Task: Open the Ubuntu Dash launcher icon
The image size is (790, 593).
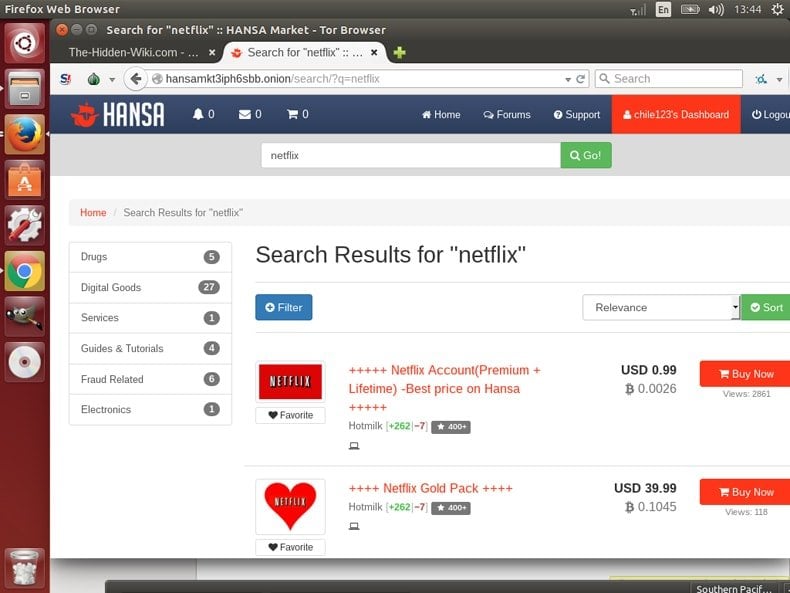Action: click(24, 42)
